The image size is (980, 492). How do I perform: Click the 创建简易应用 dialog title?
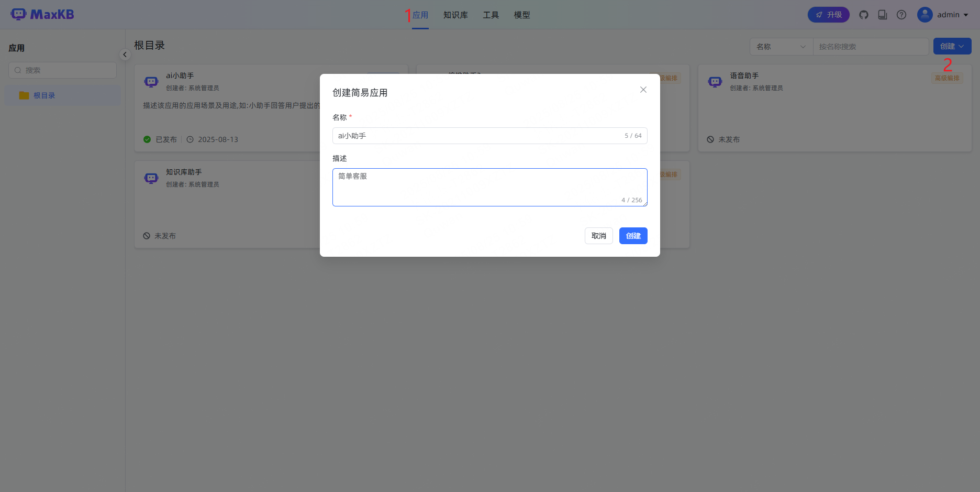[360, 93]
